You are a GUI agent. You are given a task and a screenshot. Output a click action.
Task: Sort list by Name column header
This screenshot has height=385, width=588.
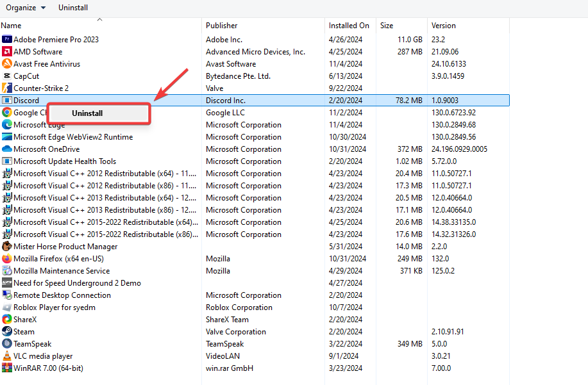(12, 26)
